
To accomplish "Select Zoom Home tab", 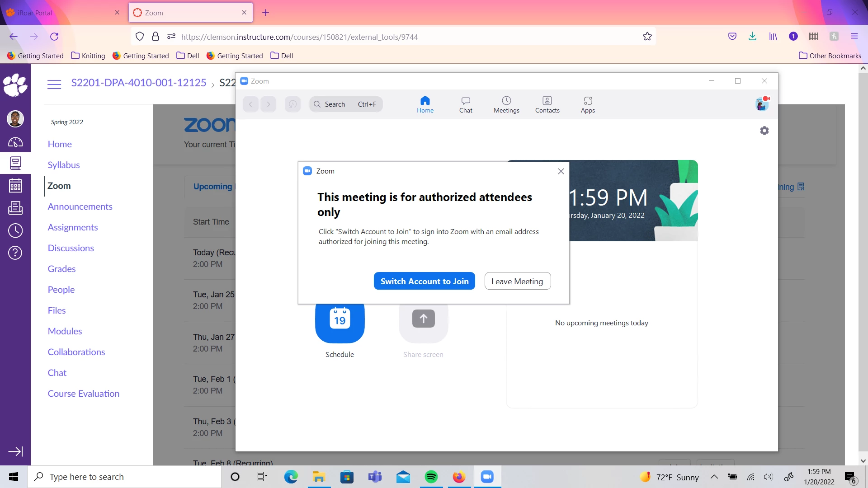I will point(425,104).
